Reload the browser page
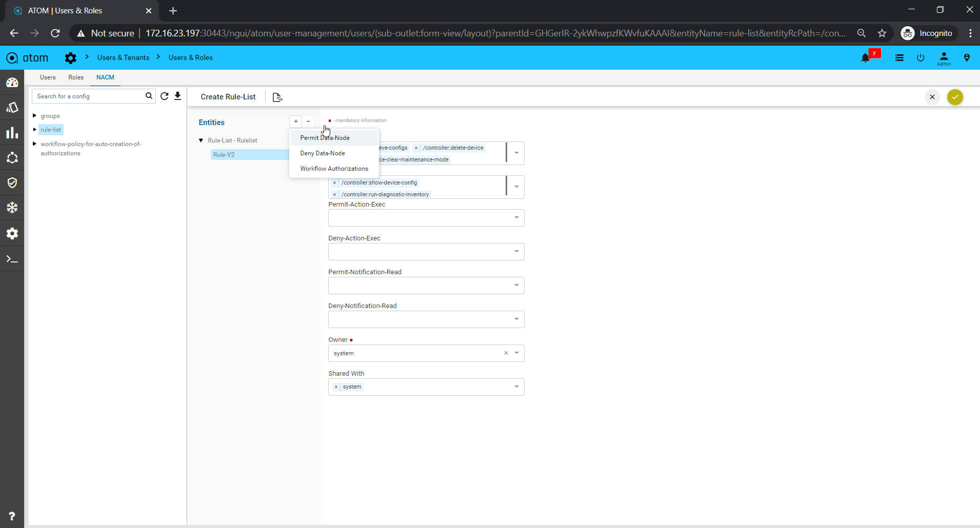Image resolution: width=980 pixels, height=528 pixels. click(x=55, y=33)
